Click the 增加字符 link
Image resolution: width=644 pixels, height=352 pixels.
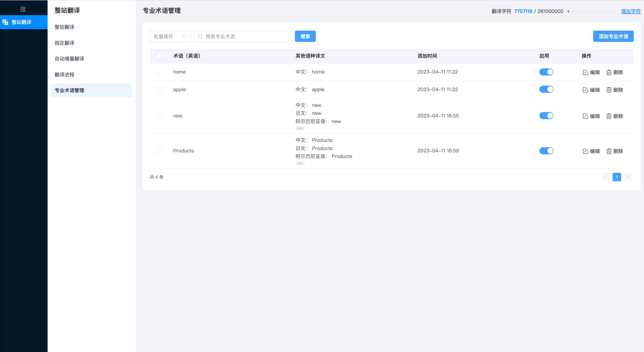[x=631, y=11]
